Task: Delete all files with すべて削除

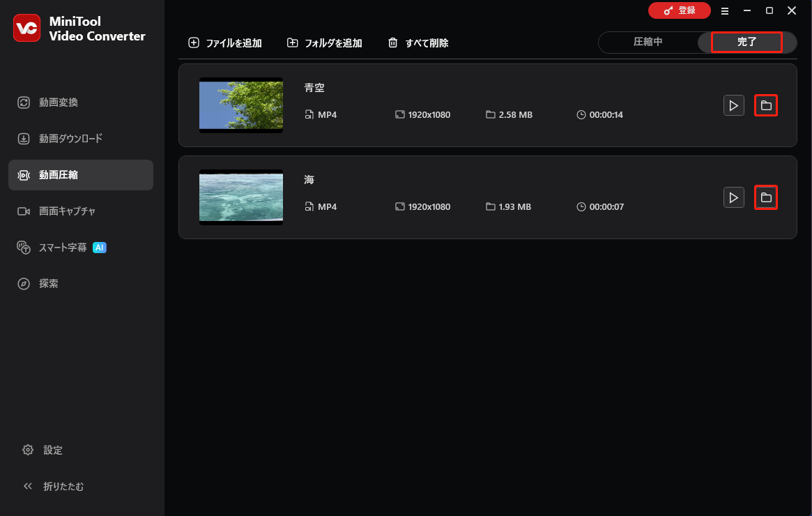Action: coord(417,43)
